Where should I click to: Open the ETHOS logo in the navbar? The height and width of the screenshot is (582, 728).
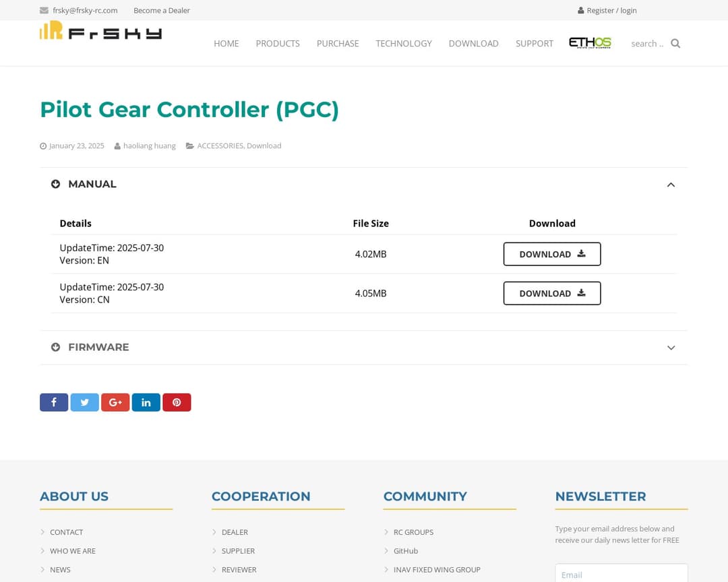tap(589, 42)
